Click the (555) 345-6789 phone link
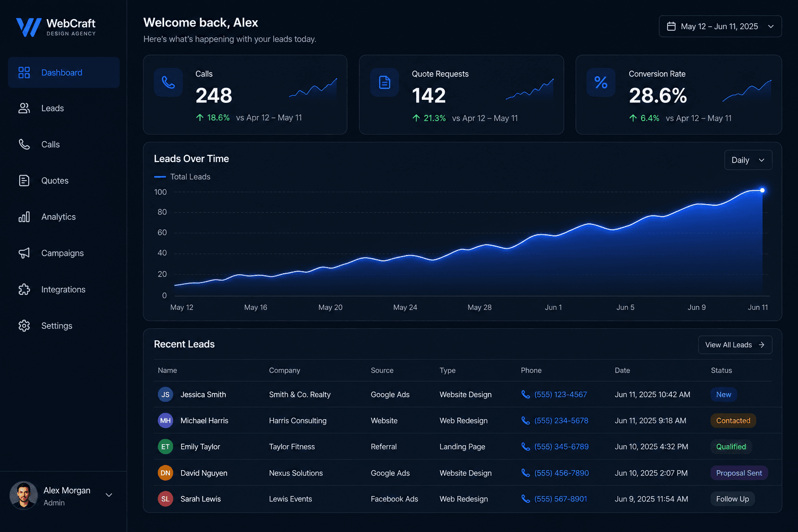 pos(562,446)
